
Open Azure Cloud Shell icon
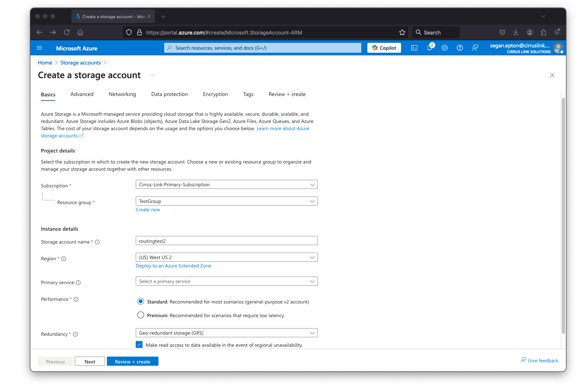coord(414,48)
